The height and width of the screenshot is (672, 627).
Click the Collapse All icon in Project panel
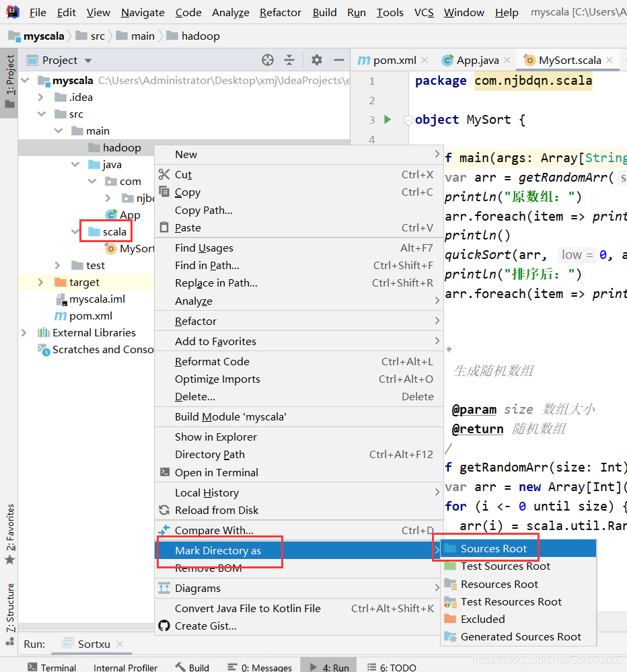point(289,60)
